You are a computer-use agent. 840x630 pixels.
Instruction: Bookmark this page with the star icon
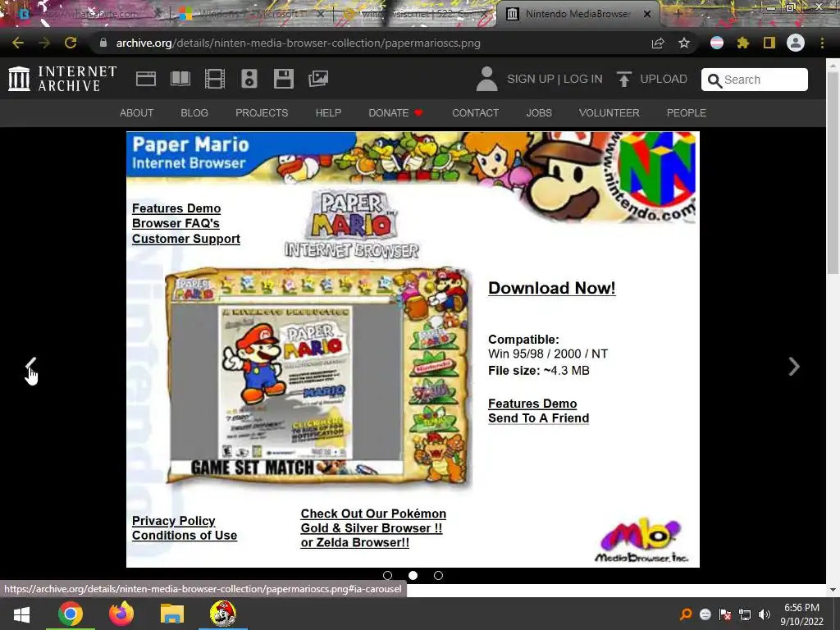point(684,43)
